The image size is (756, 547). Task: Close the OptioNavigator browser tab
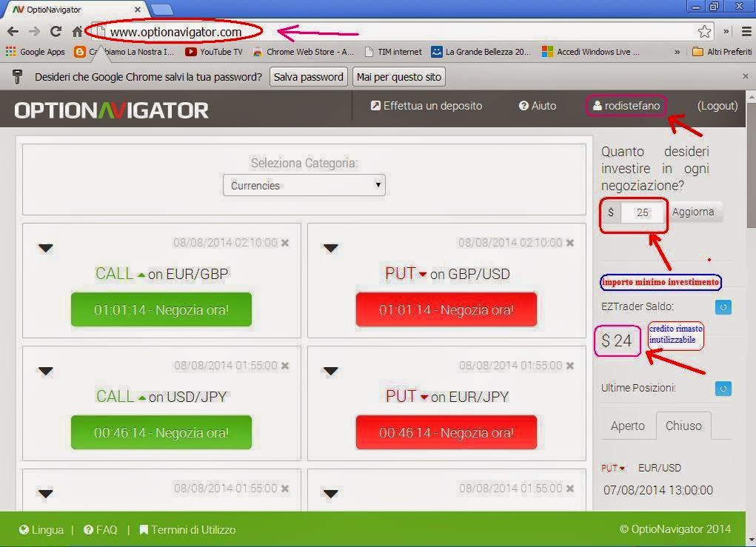point(138,9)
